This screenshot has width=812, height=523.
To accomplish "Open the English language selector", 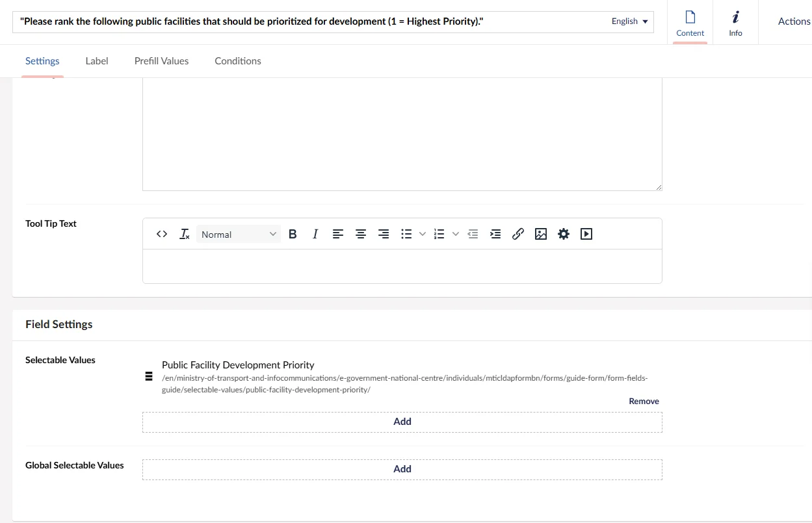I will click(630, 21).
